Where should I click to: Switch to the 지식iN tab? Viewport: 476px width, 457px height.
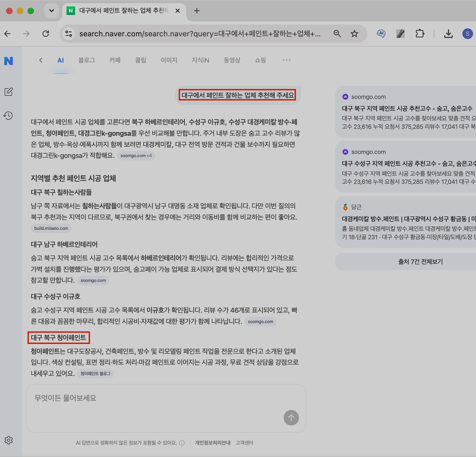[200, 60]
